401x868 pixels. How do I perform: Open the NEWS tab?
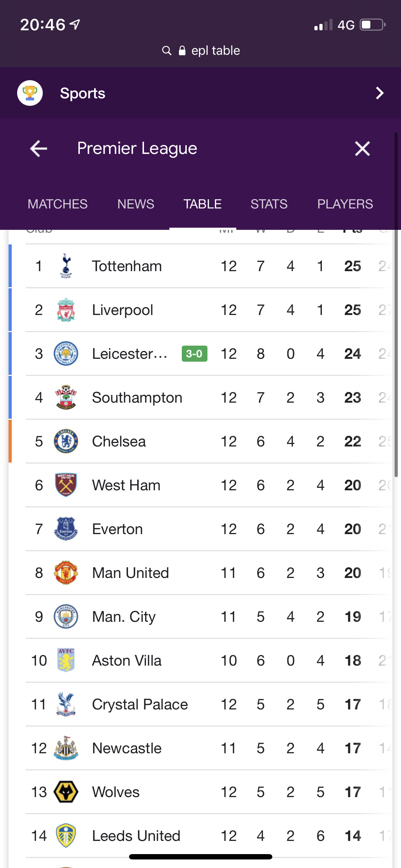(x=136, y=204)
